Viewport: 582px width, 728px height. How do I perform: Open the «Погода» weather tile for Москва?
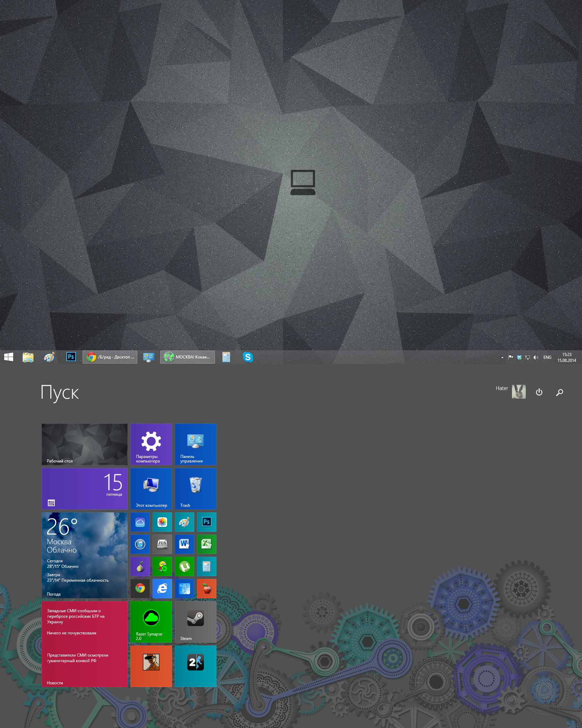pos(85,555)
